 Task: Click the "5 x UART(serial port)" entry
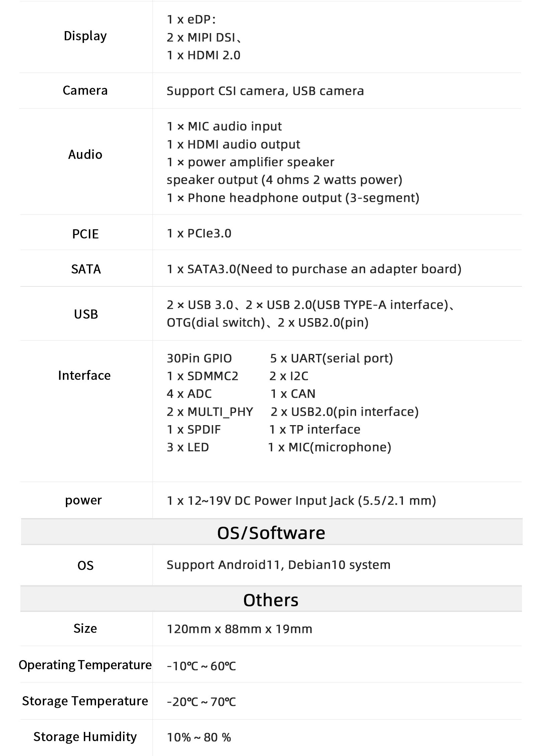pyautogui.click(x=331, y=358)
